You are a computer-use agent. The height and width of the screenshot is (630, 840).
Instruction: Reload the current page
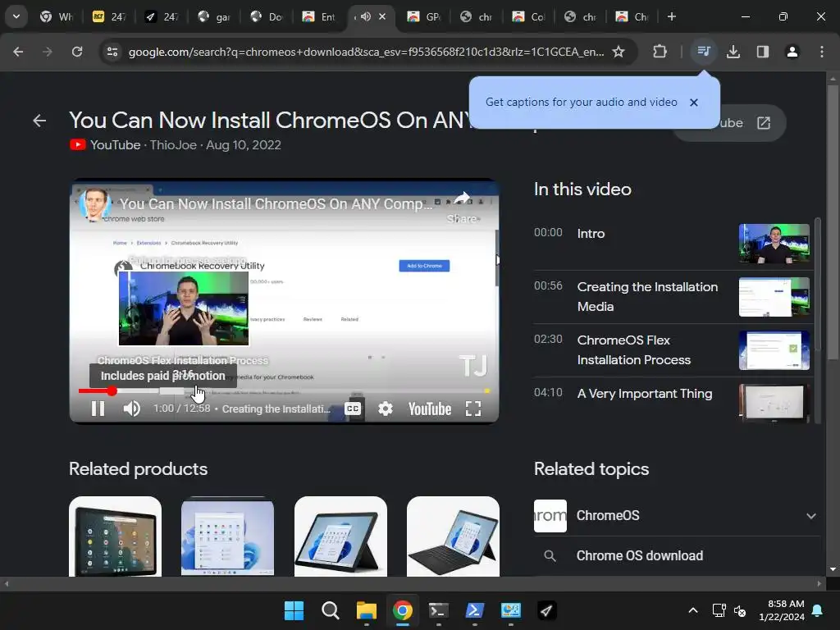77,52
